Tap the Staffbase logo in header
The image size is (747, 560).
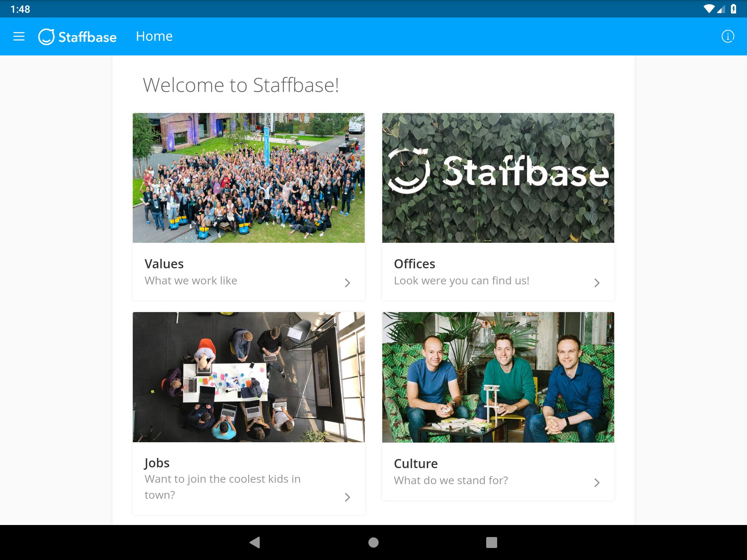pos(77,36)
